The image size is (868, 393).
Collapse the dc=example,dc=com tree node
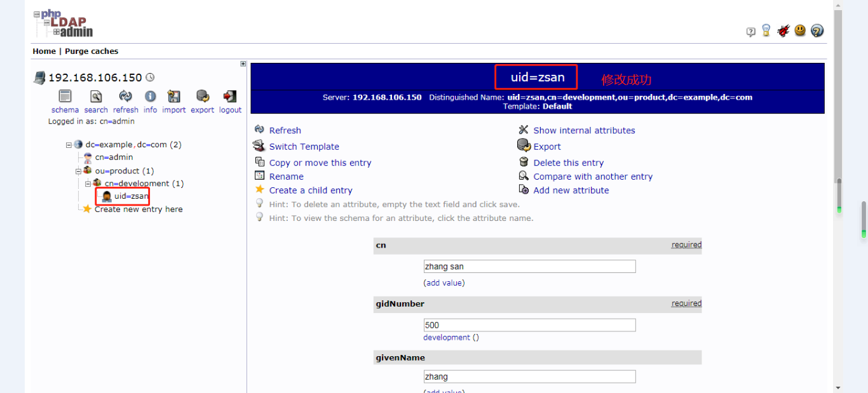(68, 144)
